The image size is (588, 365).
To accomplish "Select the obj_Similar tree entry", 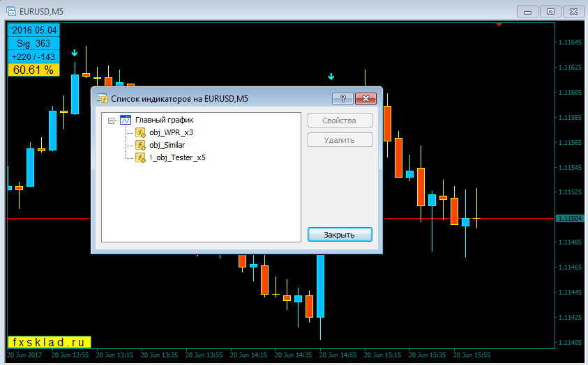I will pos(167,145).
